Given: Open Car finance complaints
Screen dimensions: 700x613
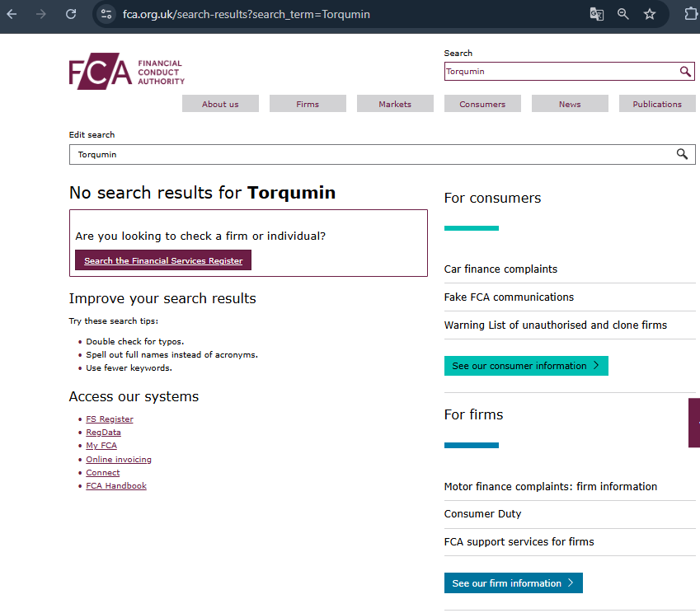Looking at the screenshot, I should coord(500,269).
